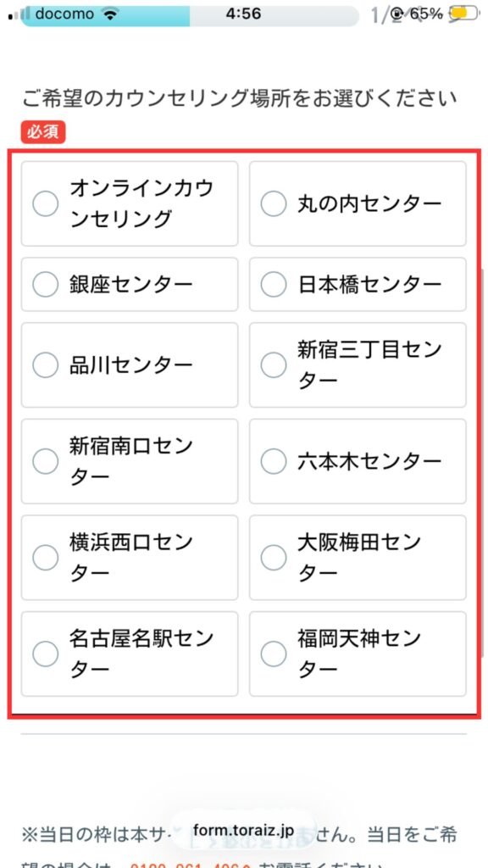Choose 銀座センター as counseling location
The width and height of the screenshot is (488, 868).
pos(45,284)
